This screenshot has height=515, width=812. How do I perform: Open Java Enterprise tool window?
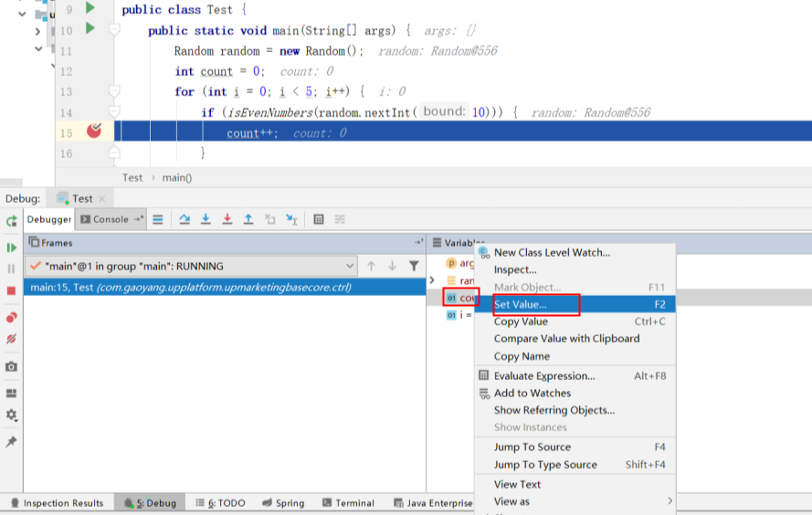(433, 503)
